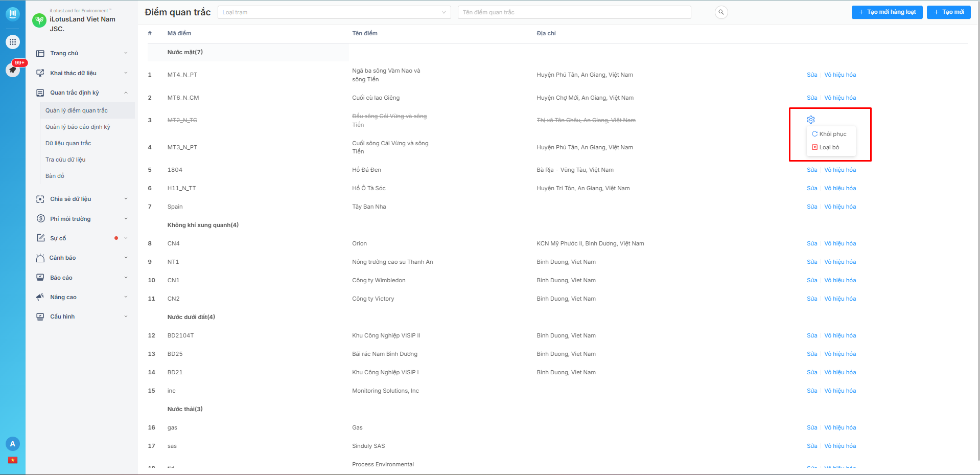The image size is (980, 475).
Task: Open Quản lý báo cáo định kỳ
Action: click(x=78, y=127)
